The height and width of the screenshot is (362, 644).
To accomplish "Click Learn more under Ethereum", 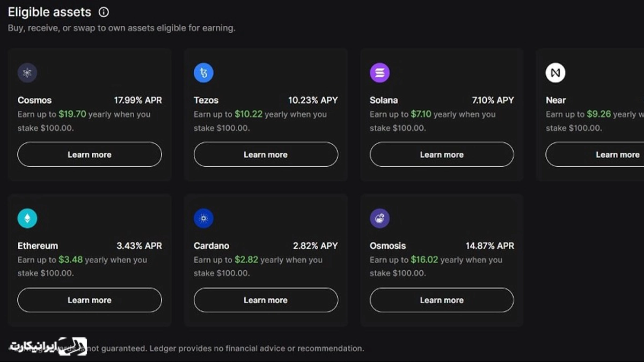I will (x=90, y=300).
